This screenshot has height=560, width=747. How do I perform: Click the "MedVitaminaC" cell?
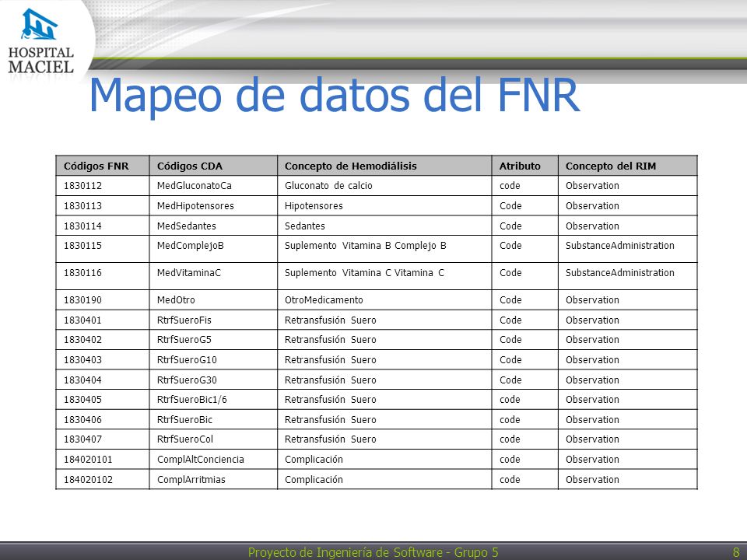(213, 276)
